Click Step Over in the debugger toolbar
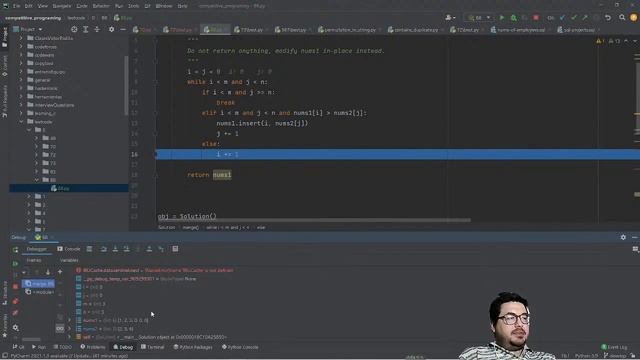This screenshot has width=640, height=360. 104,249
